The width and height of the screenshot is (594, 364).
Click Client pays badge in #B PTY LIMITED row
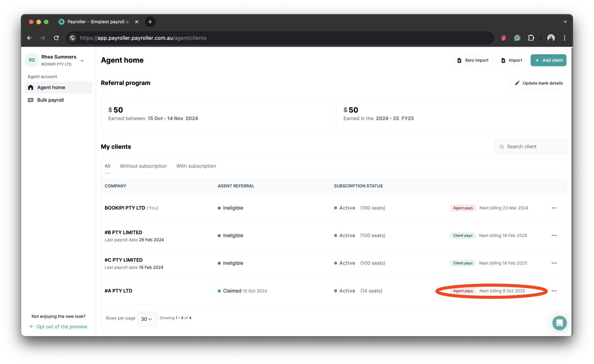pyautogui.click(x=463, y=235)
